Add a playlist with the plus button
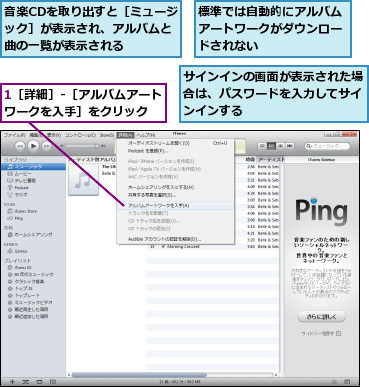The height and width of the screenshot is (387, 369). point(12,382)
